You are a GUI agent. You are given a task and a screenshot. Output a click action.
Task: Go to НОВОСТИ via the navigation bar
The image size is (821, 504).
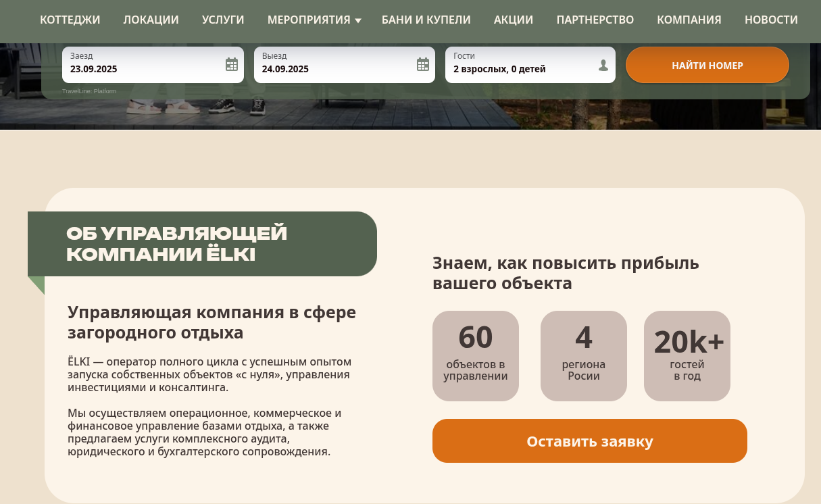pos(771,20)
